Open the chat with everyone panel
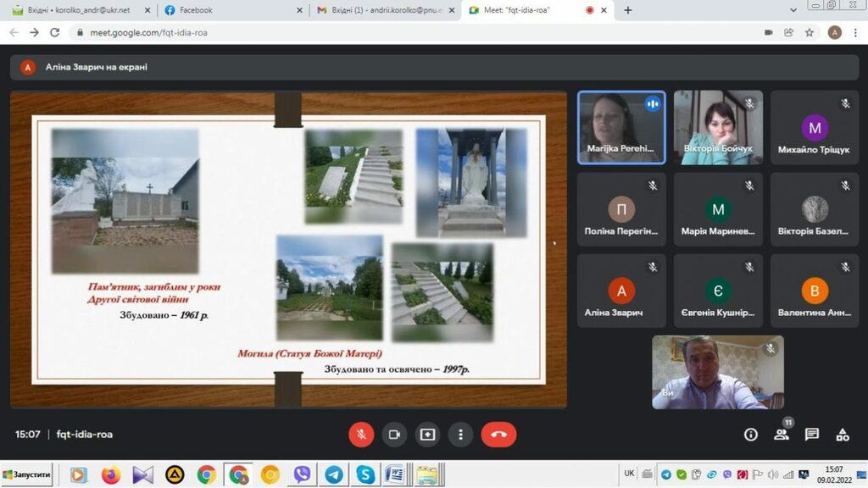Screen dimensions: 868x488 812,435
